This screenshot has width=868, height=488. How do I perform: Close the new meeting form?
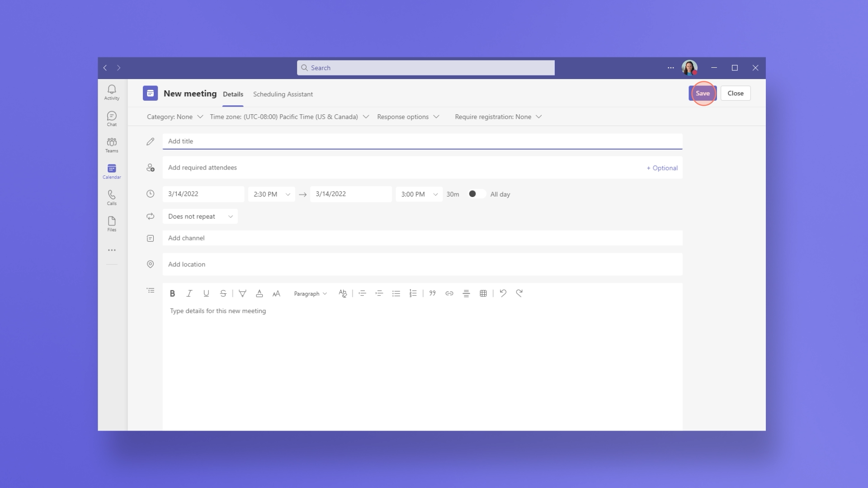tap(736, 93)
